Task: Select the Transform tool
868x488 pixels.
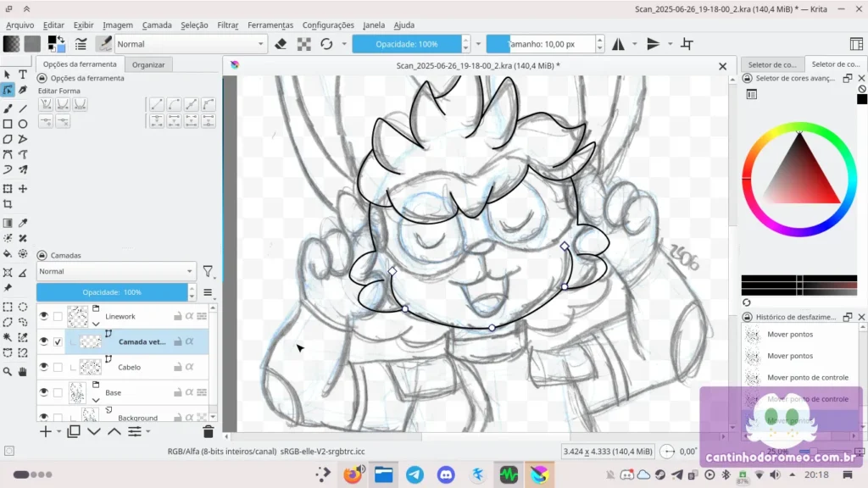Action: point(8,189)
